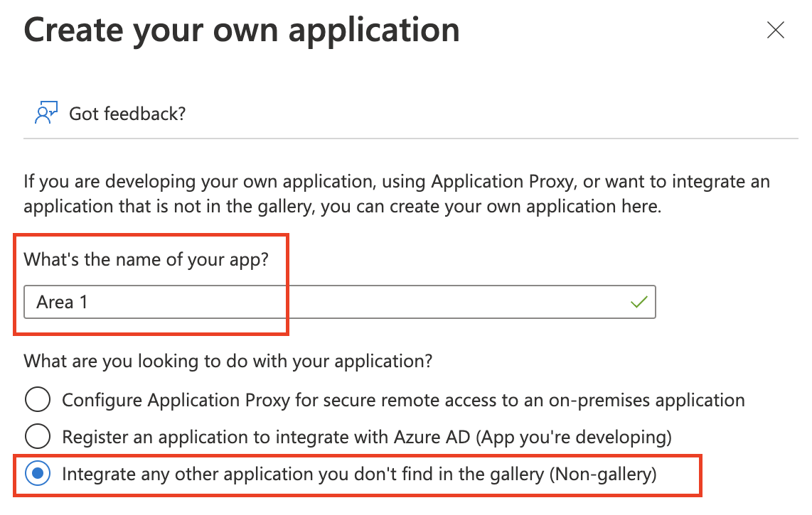Select the Configure Application Proxy radio icon

[37, 399]
